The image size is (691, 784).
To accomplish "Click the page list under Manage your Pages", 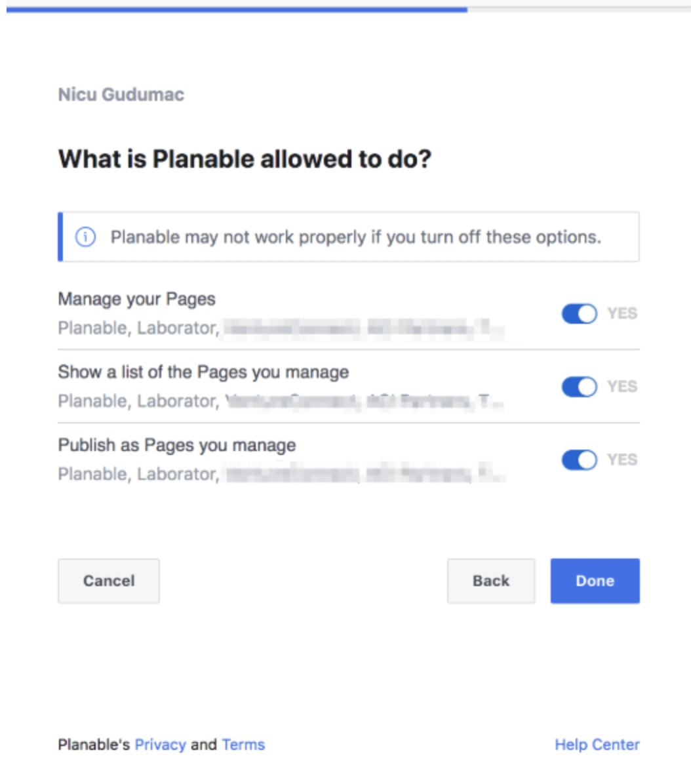I will point(281,328).
